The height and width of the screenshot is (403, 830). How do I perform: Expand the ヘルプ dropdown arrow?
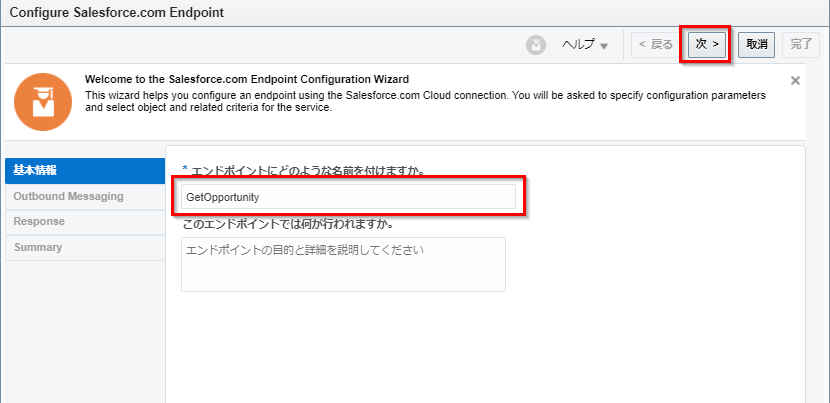[604, 46]
